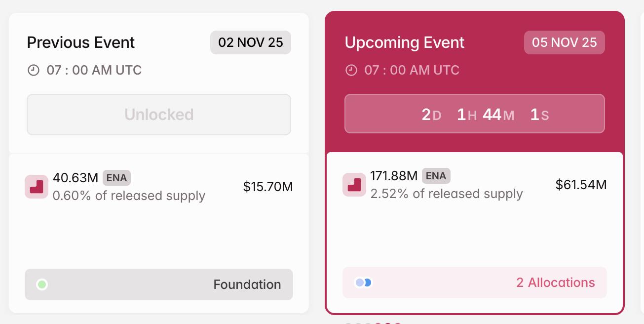Image resolution: width=644 pixels, height=324 pixels.
Task: Click the countdown timer showing 2D 1H 44M
Action: pyautogui.click(x=475, y=114)
